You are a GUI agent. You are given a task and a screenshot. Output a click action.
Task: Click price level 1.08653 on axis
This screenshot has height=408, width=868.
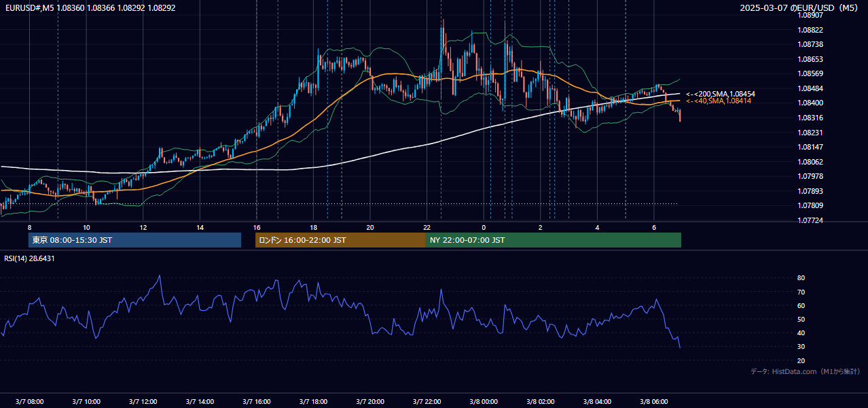pyautogui.click(x=811, y=59)
